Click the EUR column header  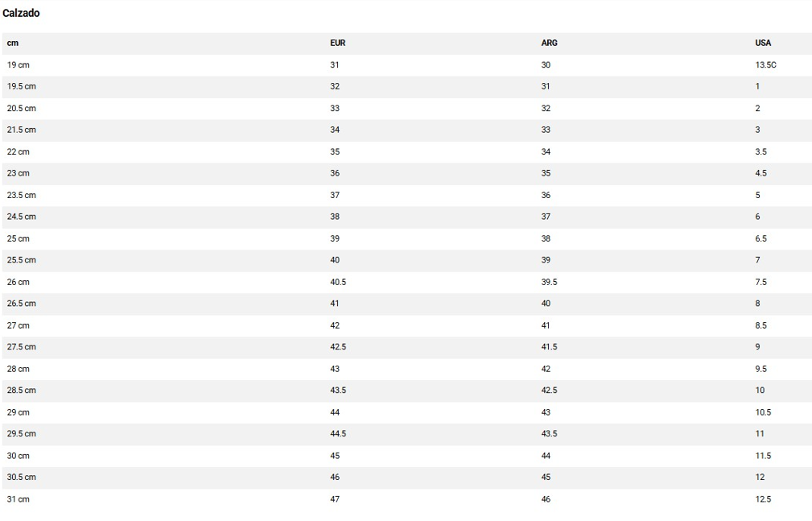pyautogui.click(x=337, y=43)
